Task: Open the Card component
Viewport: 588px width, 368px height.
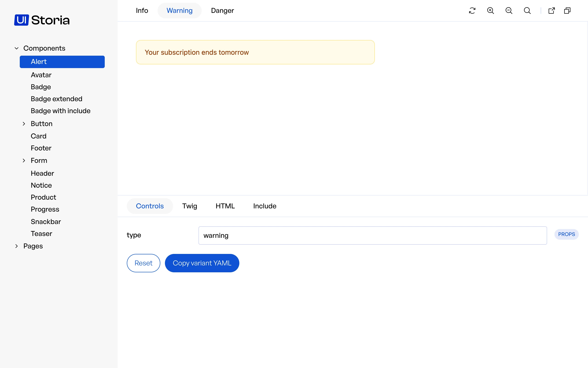Action: point(38,136)
